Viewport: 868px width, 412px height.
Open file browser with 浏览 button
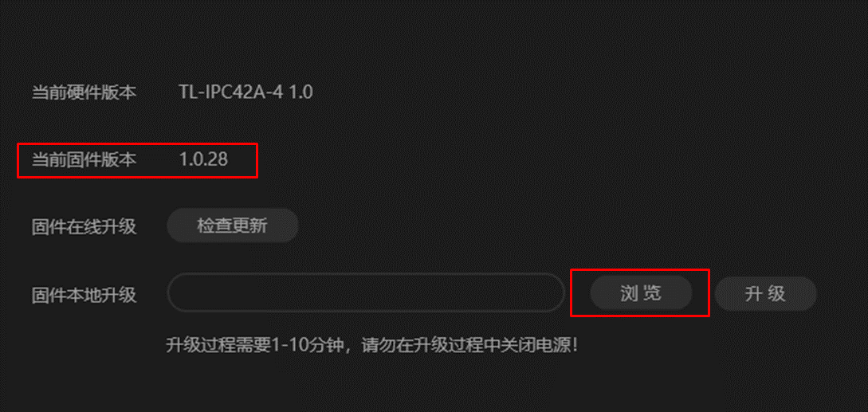tap(641, 293)
